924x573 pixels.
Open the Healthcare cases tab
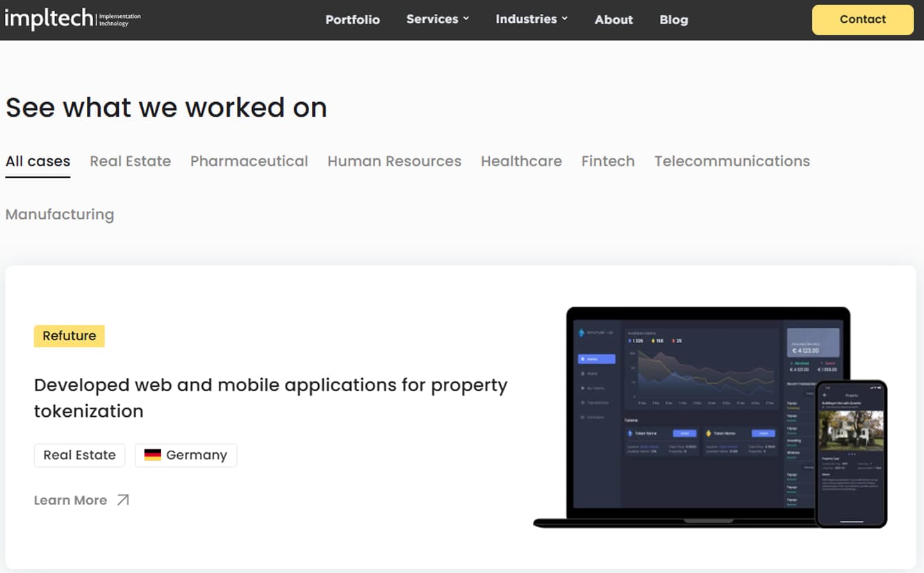[521, 160]
